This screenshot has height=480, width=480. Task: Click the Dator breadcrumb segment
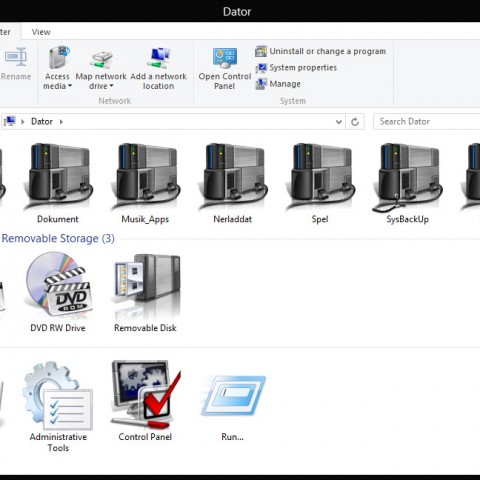pos(42,121)
